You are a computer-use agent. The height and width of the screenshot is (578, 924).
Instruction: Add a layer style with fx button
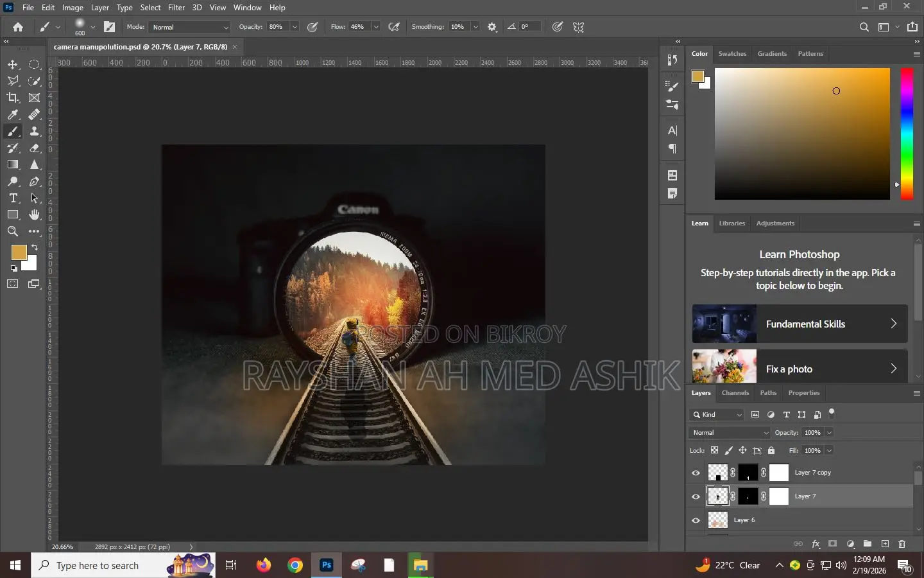point(816,544)
